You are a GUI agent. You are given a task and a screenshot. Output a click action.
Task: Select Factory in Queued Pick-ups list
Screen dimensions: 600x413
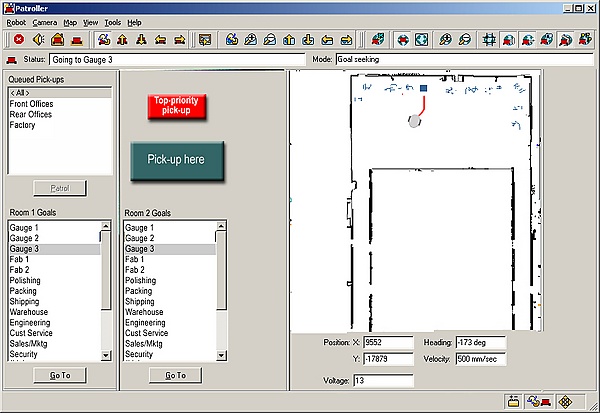pos(25,126)
